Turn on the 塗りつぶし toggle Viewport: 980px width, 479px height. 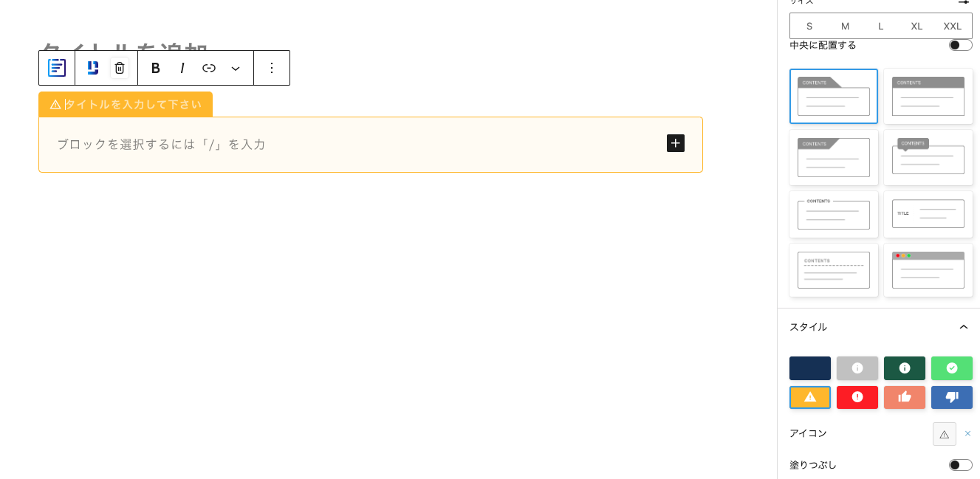960,465
